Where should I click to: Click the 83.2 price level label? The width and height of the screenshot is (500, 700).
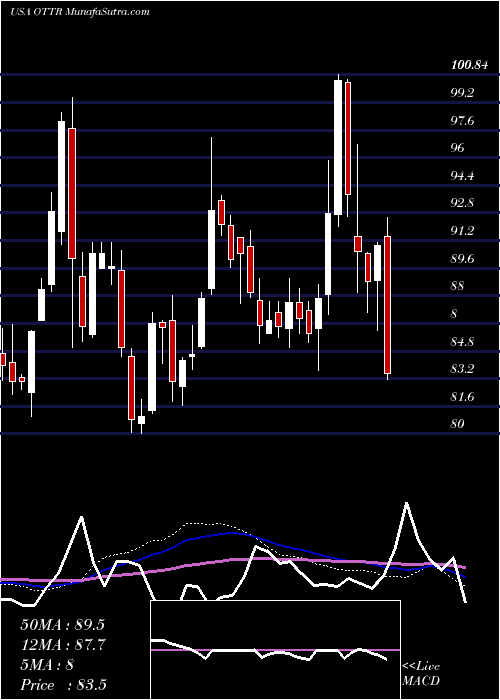click(462, 369)
